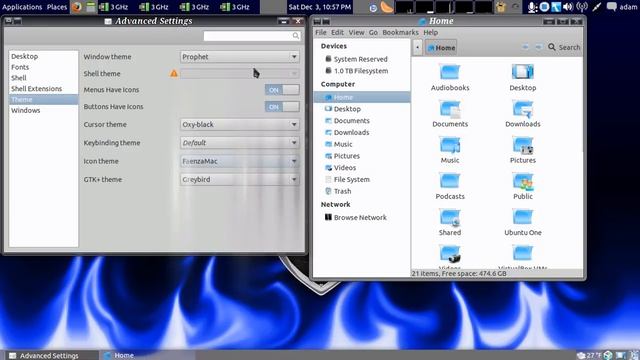Open the disabled Shell theme dropdown
The image size is (640, 360).
click(x=240, y=73)
